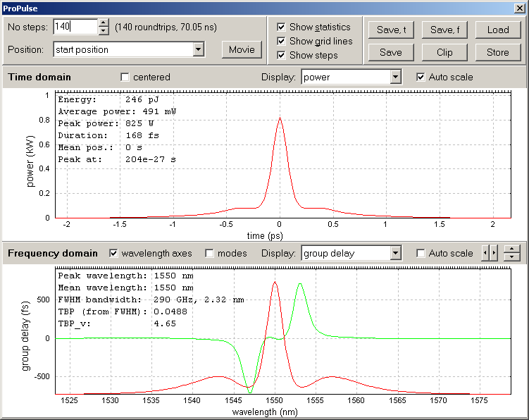Enable centered in Time domain
This screenshot has width=529, height=420.
125,78
